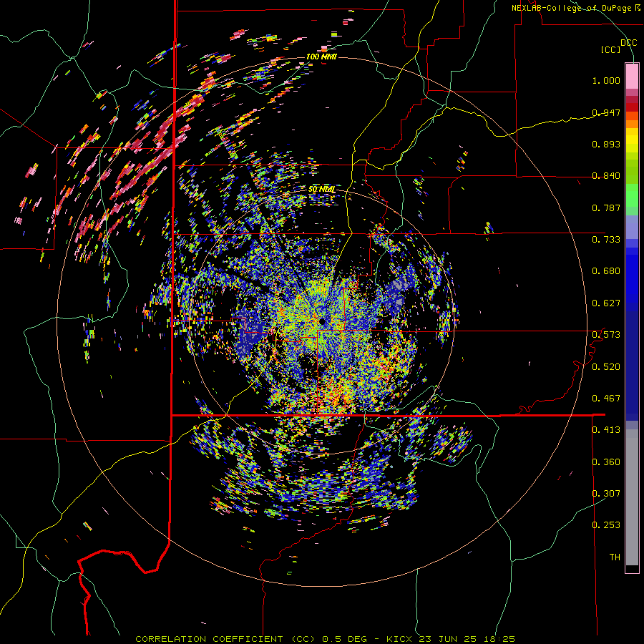Image resolution: width=644 pixels, height=644 pixels.
Task: Click the 0.733 scale value
Action: 606,240
